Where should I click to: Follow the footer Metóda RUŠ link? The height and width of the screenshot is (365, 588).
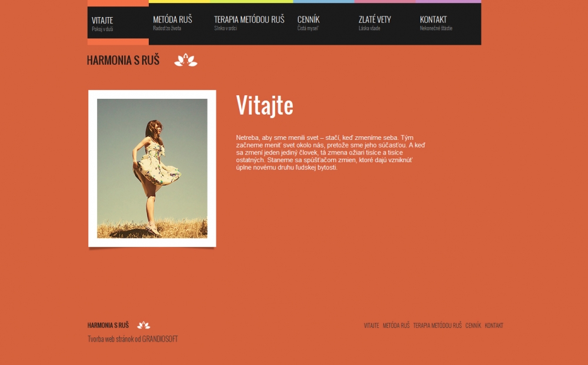click(396, 326)
